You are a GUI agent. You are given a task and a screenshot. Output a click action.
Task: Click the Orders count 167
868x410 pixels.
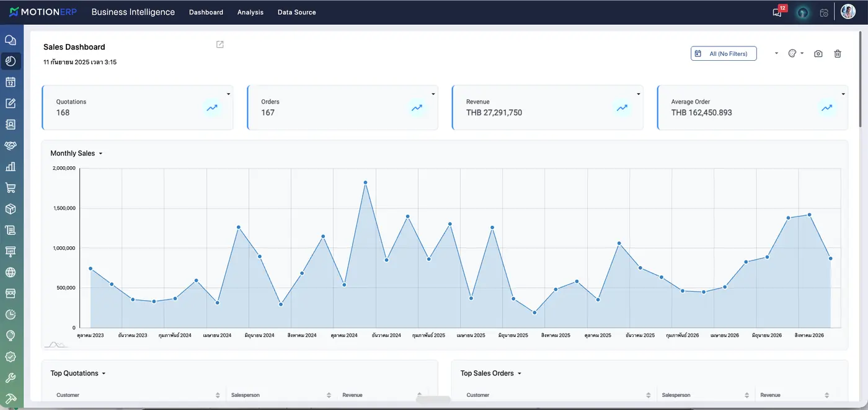[268, 113]
